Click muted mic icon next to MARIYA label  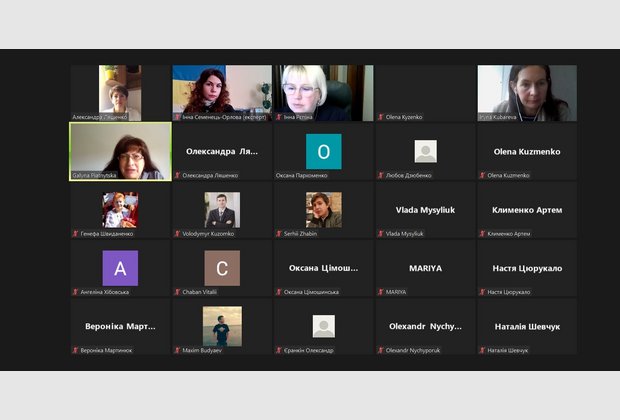(x=380, y=292)
